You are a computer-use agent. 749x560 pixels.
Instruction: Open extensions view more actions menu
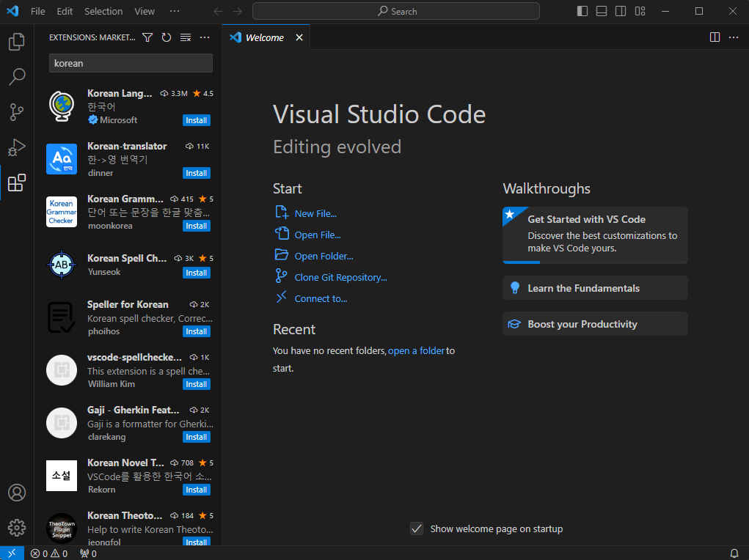pyautogui.click(x=205, y=37)
